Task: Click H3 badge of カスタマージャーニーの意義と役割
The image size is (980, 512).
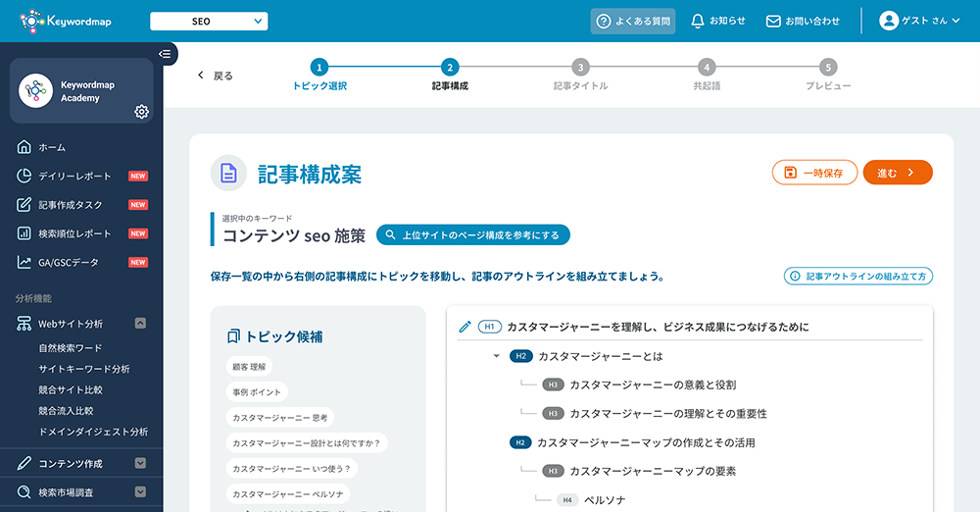Action: pos(553,384)
